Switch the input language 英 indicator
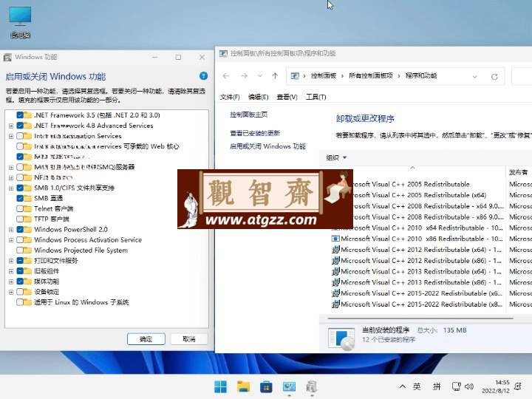 [417, 386]
